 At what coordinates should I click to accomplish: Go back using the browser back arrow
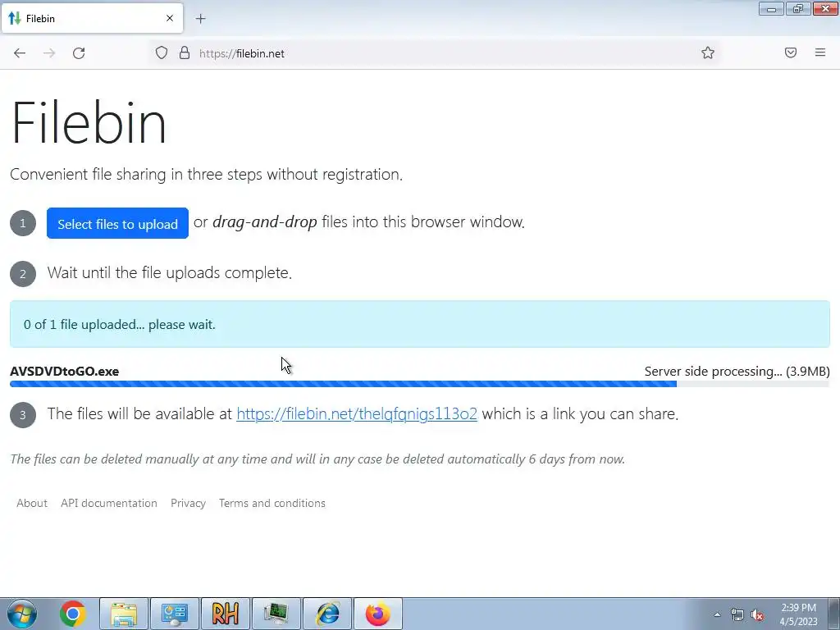click(x=20, y=53)
